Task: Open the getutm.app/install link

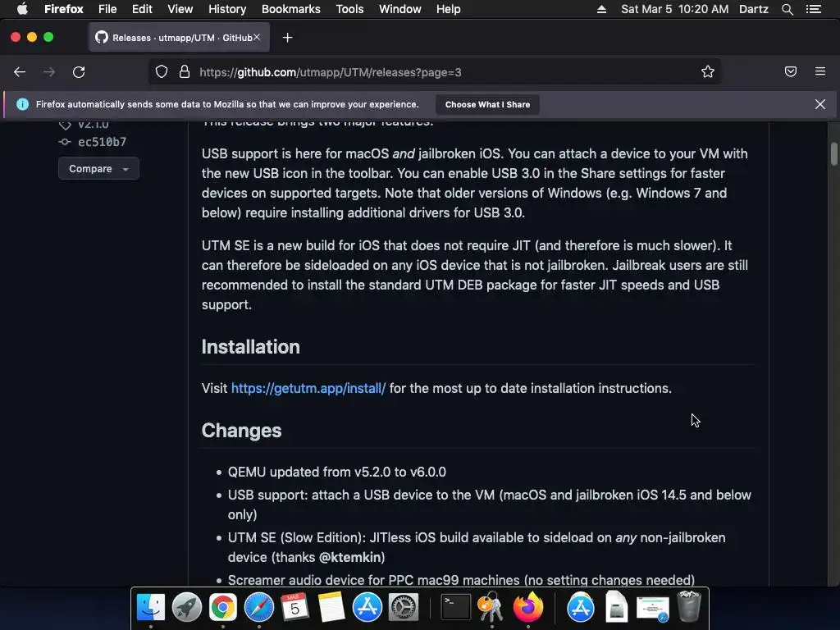Action: pos(308,388)
